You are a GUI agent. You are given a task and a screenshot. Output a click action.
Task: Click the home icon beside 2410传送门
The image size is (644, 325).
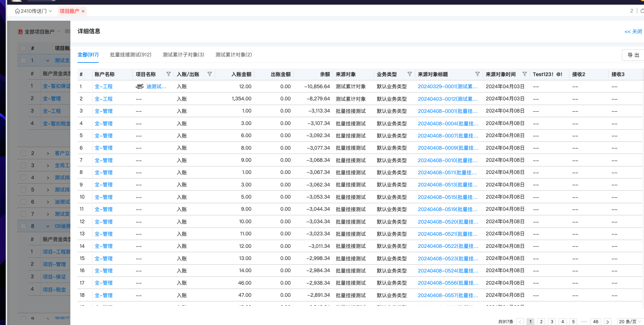click(x=17, y=11)
